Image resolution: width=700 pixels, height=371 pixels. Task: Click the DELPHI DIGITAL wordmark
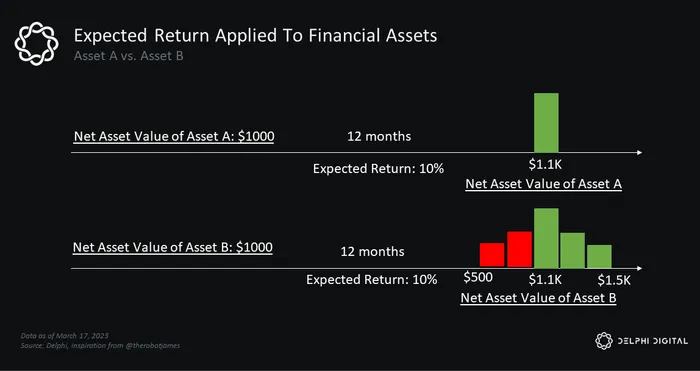point(653,342)
